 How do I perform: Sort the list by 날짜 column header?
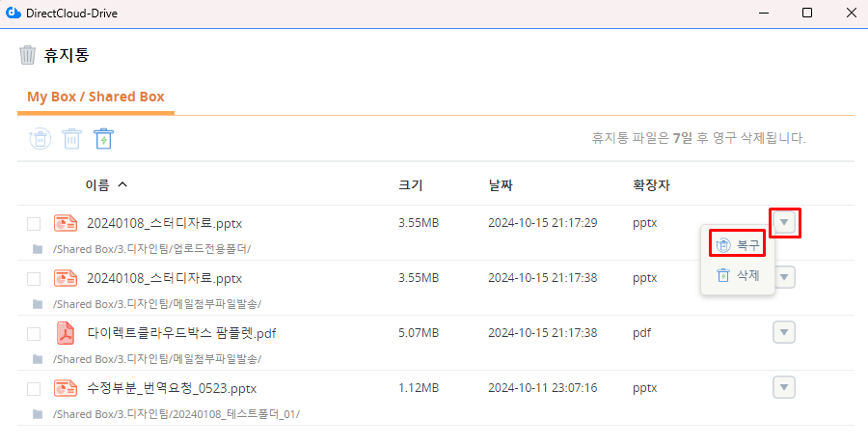(502, 184)
